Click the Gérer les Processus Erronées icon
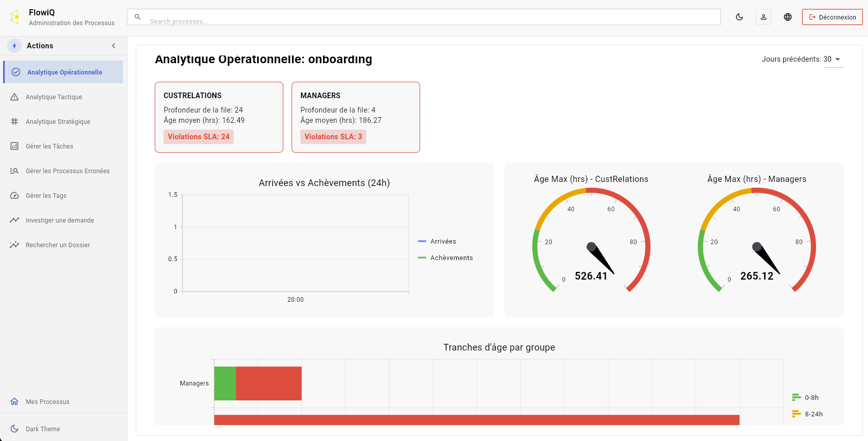Image resolution: width=868 pixels, height=441 pixels. [14, 171]
